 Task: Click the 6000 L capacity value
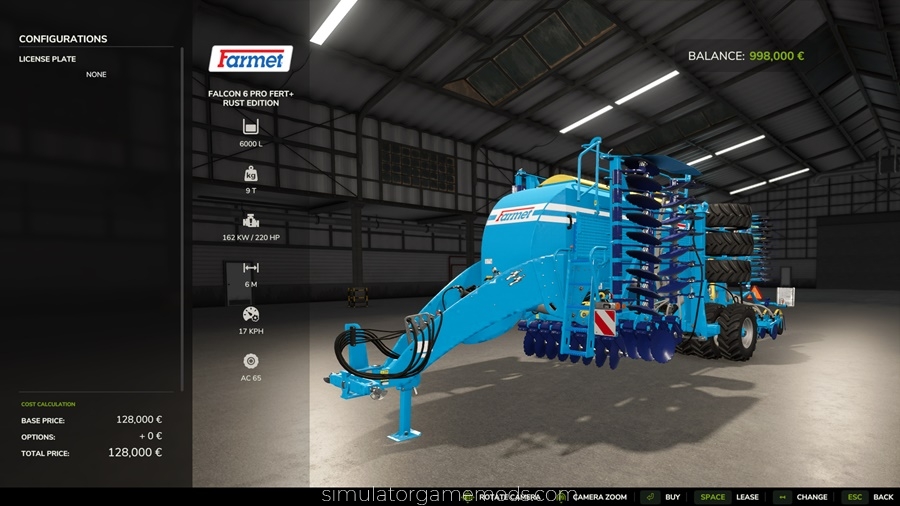(251, 144)
